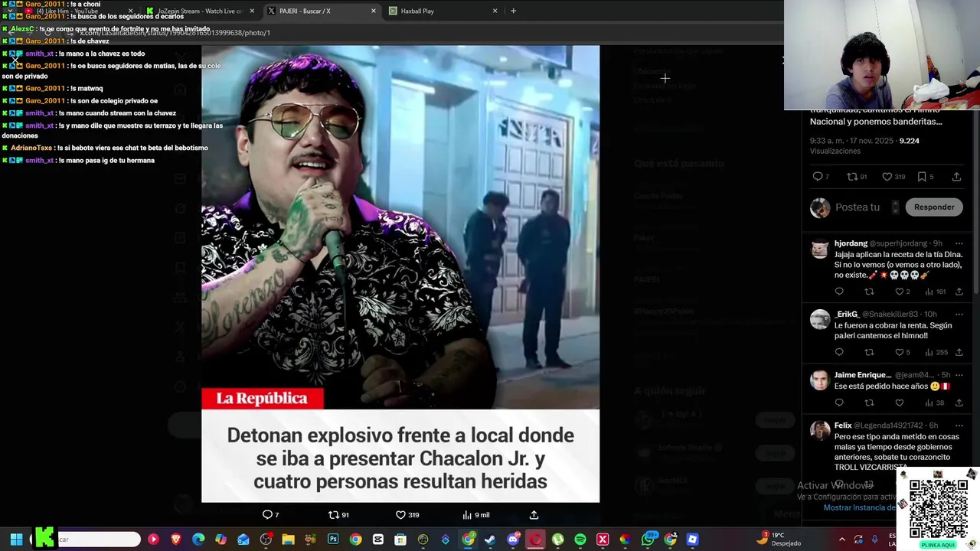This screenshot has height=551, width=980.
Task: Repost using bottom bar retweet icon showing 91
Action: (x=338, y=515)
